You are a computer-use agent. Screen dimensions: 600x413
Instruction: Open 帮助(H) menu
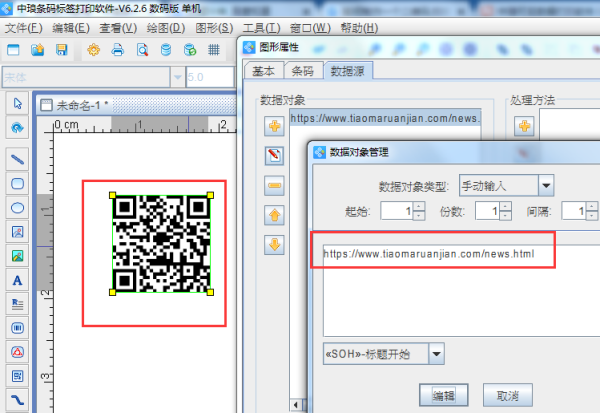(359, 28)
